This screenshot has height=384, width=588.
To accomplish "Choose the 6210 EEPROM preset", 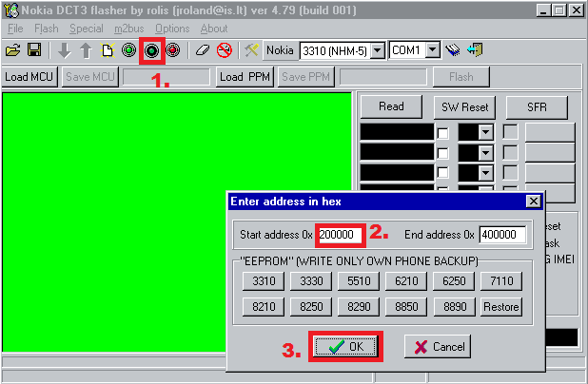I will (406, 281).
